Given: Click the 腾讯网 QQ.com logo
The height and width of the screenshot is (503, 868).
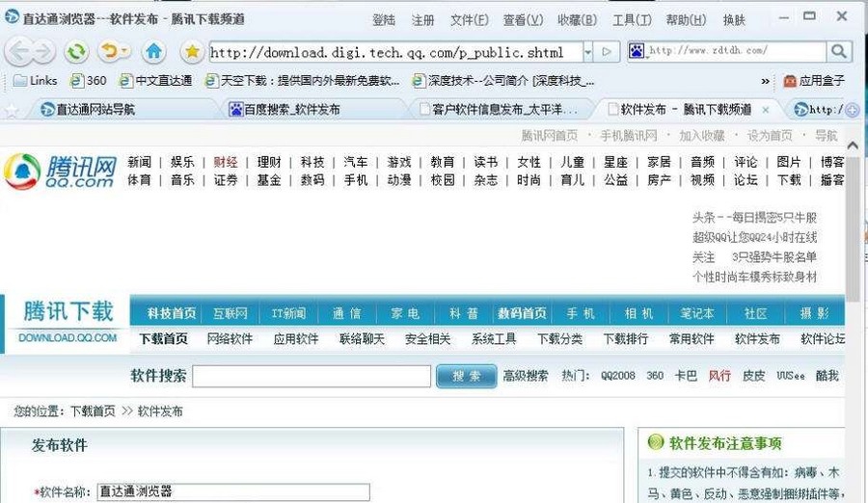Looking at the screenshot, I should click(61, 171).
